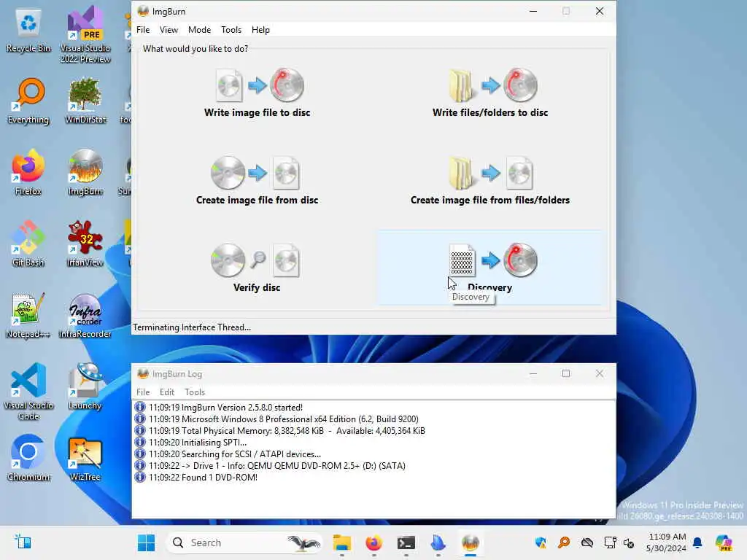Open File menu in ImgBurn Log window

[x=143, y=392]
